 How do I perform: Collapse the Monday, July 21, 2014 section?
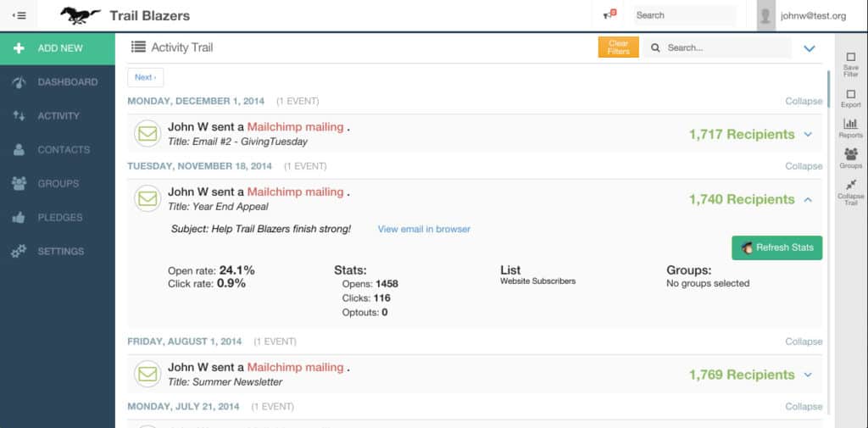pos(804,407)
